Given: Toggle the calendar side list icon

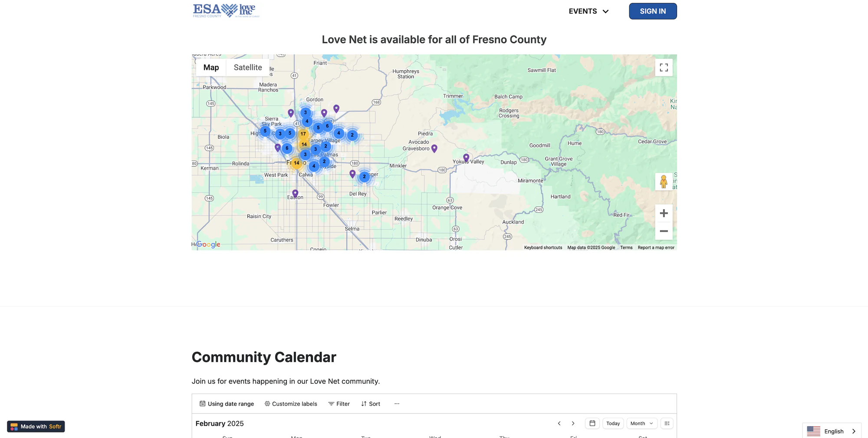Looking at the screenshot, I should tap(667, 423).
